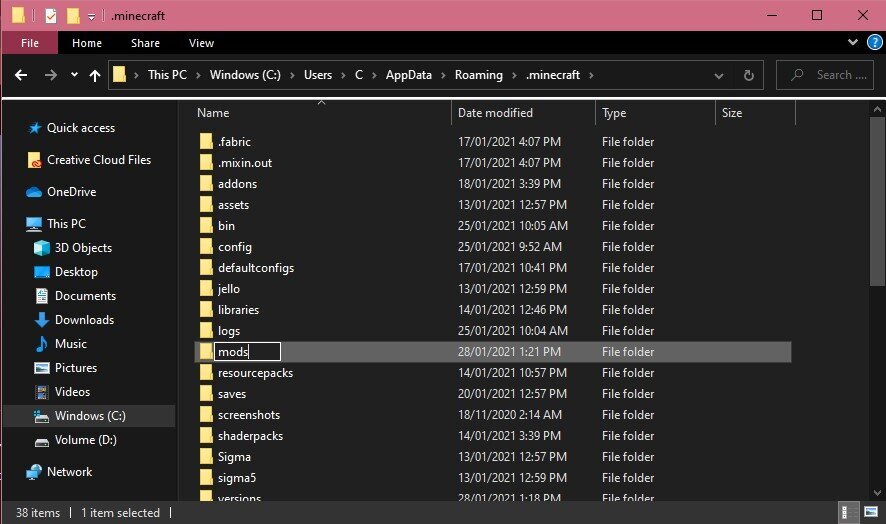The height and width of the screenshot is (524, 886).
Task: Select Creative Cloud Files in the sidebar
Action: (99, 160)
